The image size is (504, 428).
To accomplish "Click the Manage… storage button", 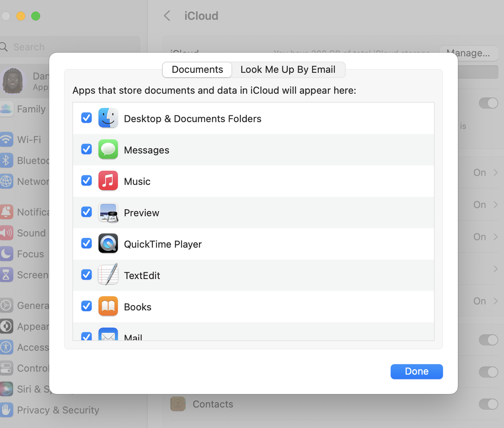I will tap(468, 53).
